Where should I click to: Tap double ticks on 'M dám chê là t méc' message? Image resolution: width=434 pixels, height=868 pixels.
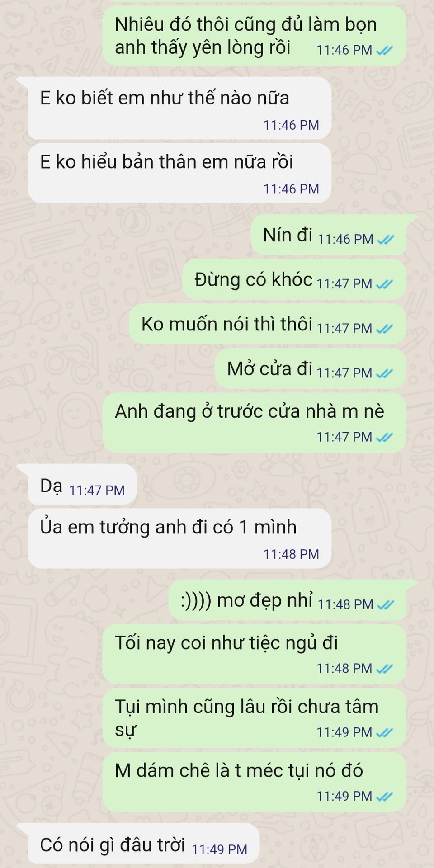(385, 796)
